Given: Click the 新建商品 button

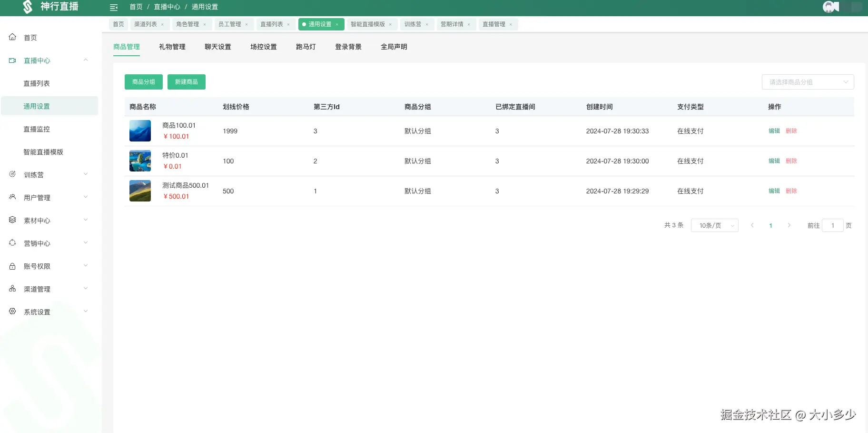Looking at the screenshot, I should [187, 82].
